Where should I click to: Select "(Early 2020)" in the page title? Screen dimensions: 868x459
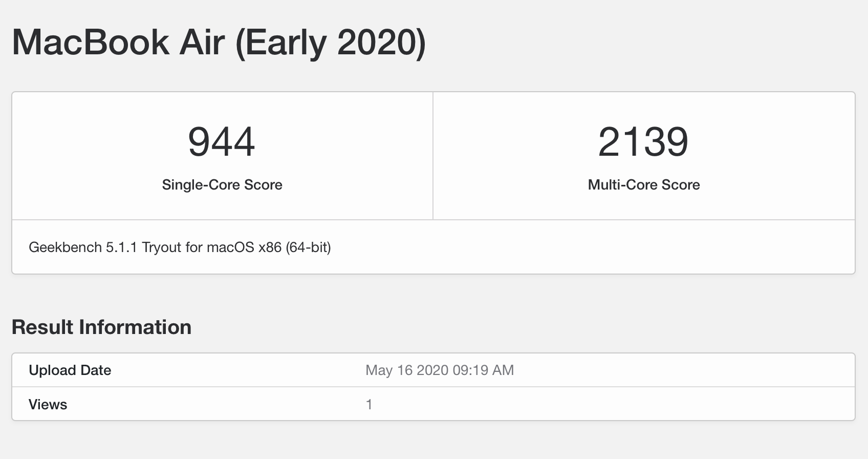point(330,42)
